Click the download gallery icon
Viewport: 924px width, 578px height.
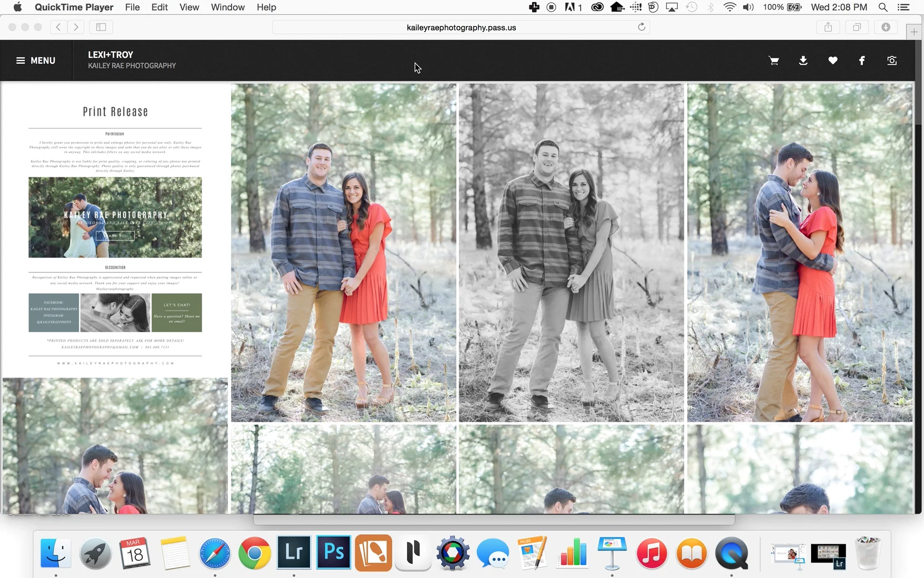803,60
